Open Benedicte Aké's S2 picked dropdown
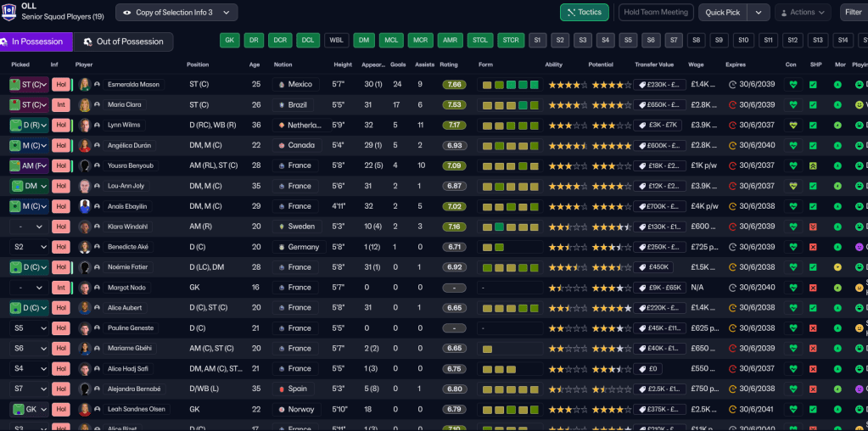Viewport: 868px width, 431px height. click(27, 248)
